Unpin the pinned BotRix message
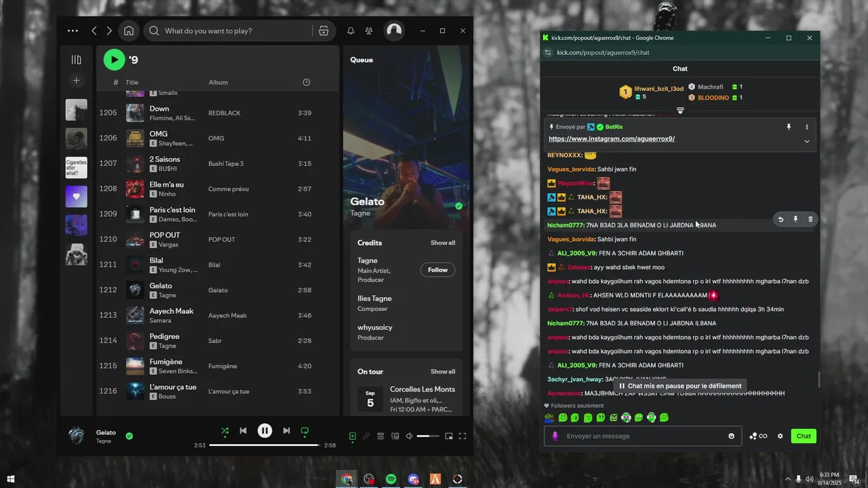 pos(789,127)
